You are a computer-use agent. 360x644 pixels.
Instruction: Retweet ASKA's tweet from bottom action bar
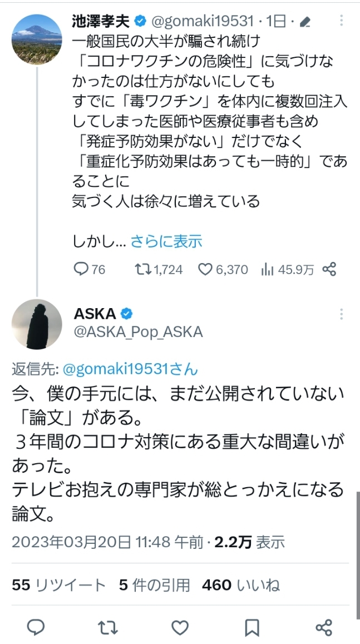[108, 627]
